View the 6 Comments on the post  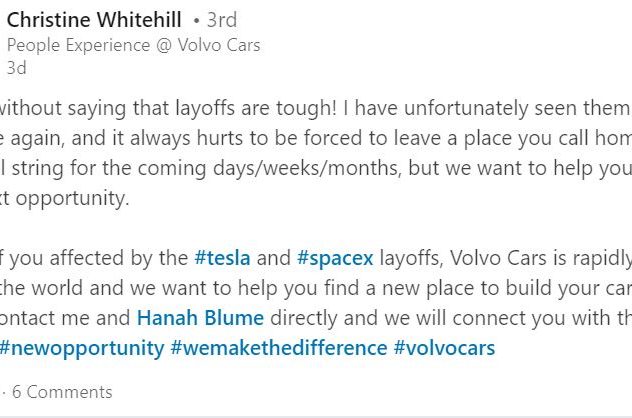tap(62, 392)
